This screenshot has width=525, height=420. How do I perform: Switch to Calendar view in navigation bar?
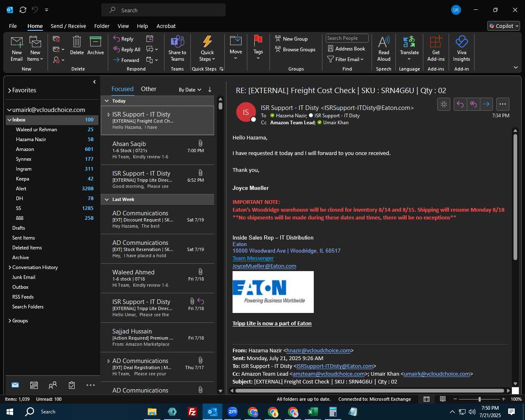(34, 385)
